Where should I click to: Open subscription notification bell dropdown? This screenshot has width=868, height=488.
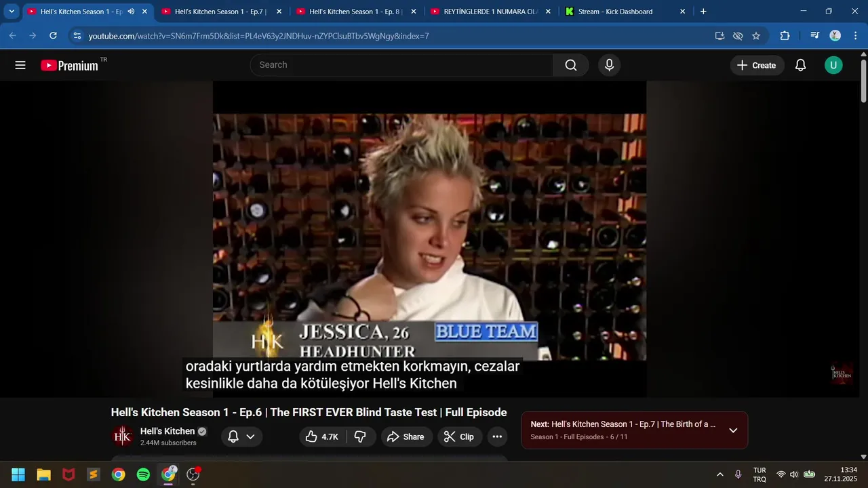pos(241,436)
